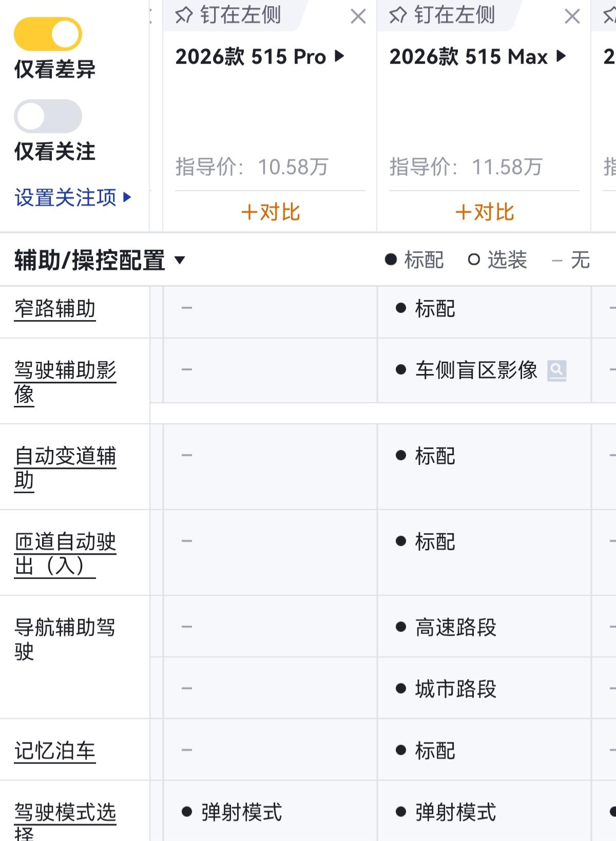
Task: Click 钉在左侧 label for 515 Max
Action: click(454, 15)
